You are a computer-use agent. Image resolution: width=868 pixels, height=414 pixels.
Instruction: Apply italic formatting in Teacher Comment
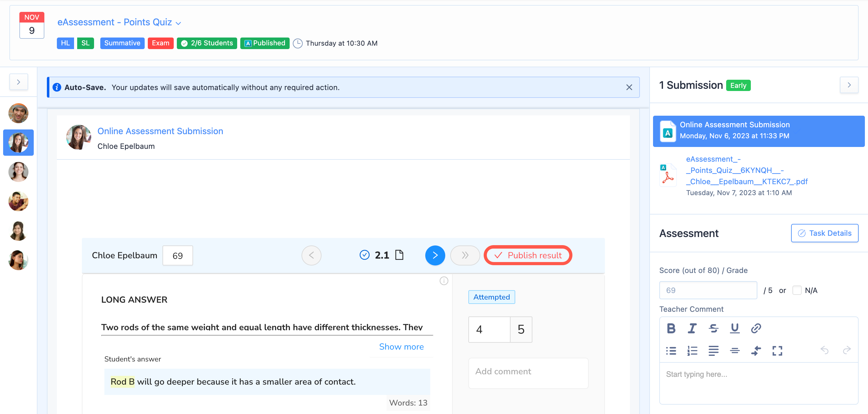[692, 328]
